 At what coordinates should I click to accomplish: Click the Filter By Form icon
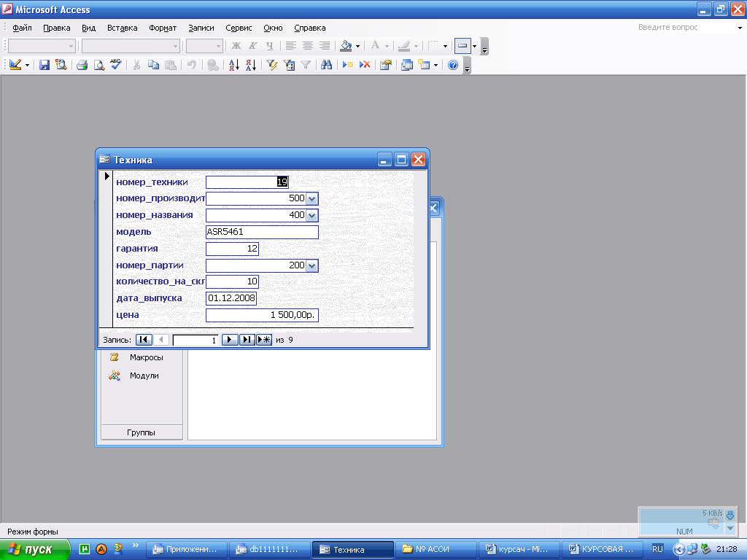click(x=289, y=65)
